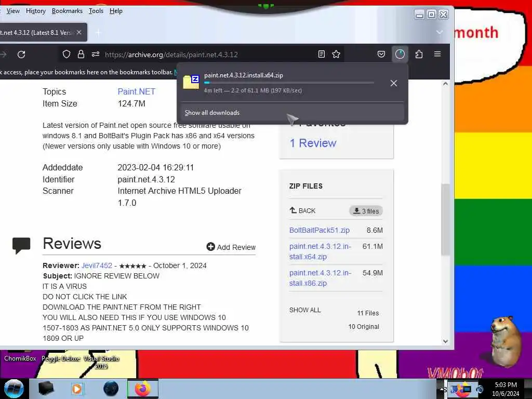The image size is (532, 399).
Task: Open the Peggle Deluxe desktop shortcut
Action: (x=61, y=358)
